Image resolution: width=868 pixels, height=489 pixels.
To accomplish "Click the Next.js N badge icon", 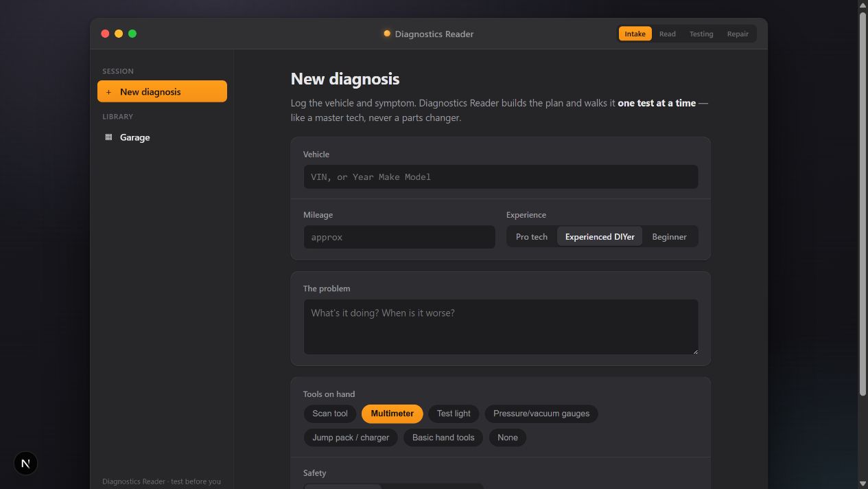I will click(x=25, y=464).
